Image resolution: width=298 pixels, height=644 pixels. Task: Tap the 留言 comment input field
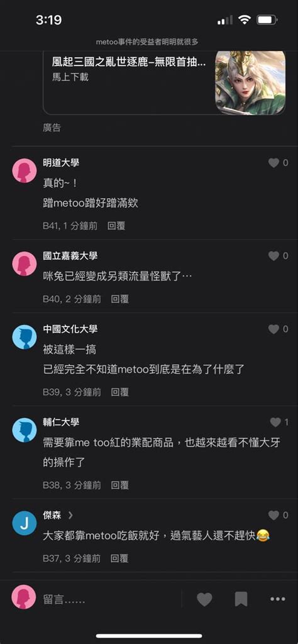tap(109, 600)
